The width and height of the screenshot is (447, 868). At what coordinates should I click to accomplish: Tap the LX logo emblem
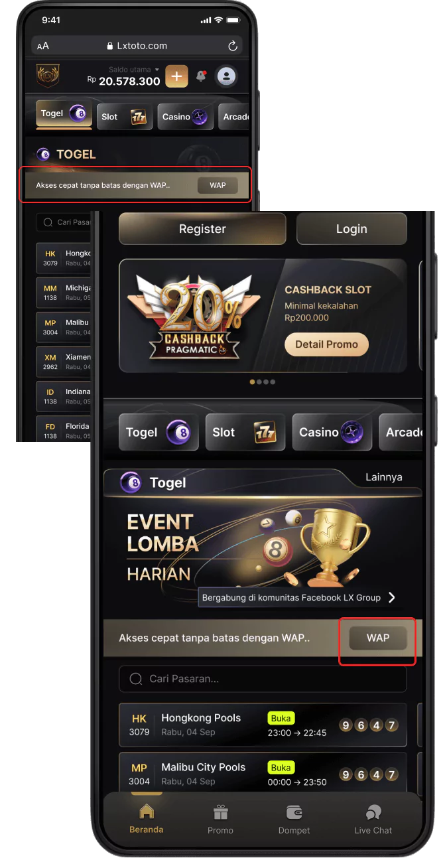(48, 76)
